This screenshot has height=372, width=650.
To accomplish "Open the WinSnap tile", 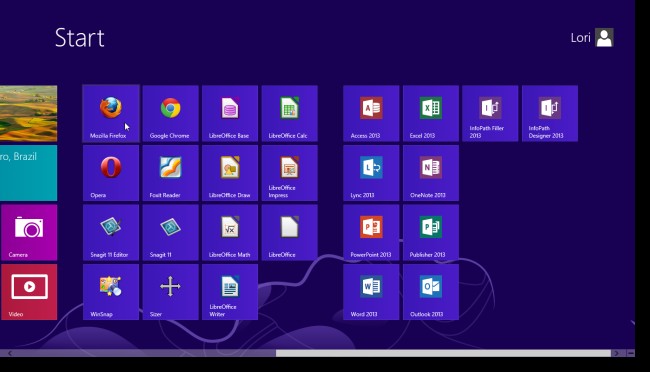I will pyautogui.click(x=111, y=292).
